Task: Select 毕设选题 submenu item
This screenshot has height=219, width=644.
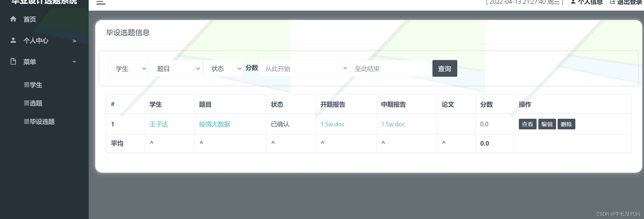Action: click(x=39, y=122)
